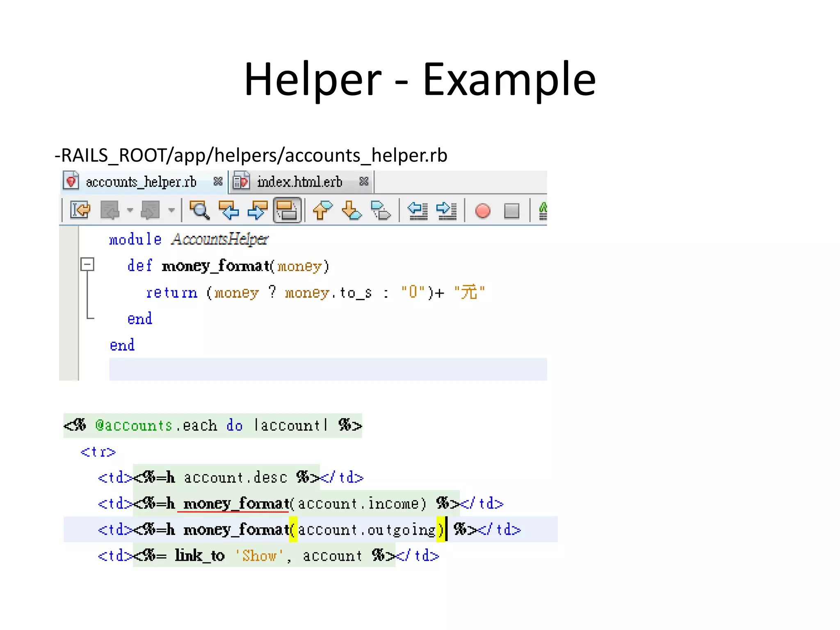Open the Forward history dropdown arrow
Screen dimensions: 840x630
[171, 210]
